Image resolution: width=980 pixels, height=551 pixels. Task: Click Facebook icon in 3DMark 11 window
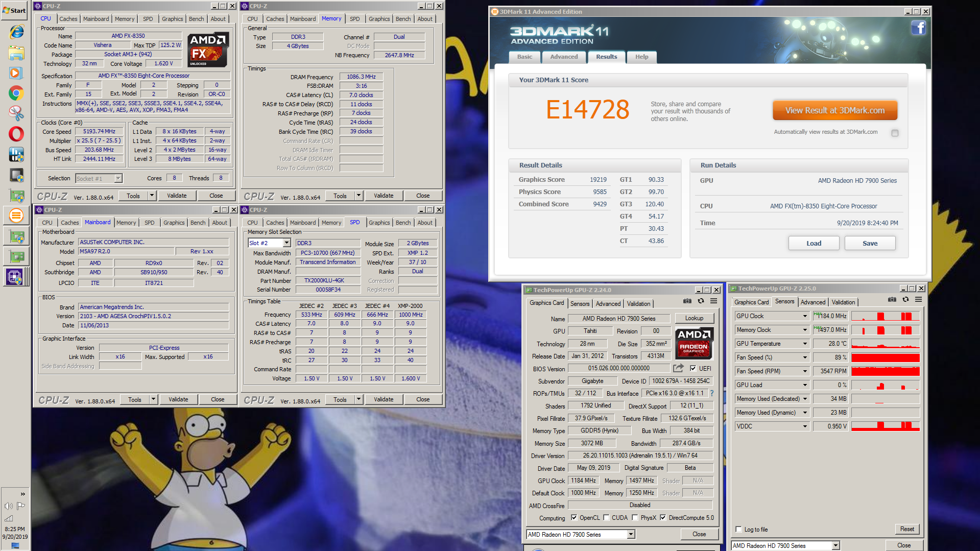coord(918,28)
